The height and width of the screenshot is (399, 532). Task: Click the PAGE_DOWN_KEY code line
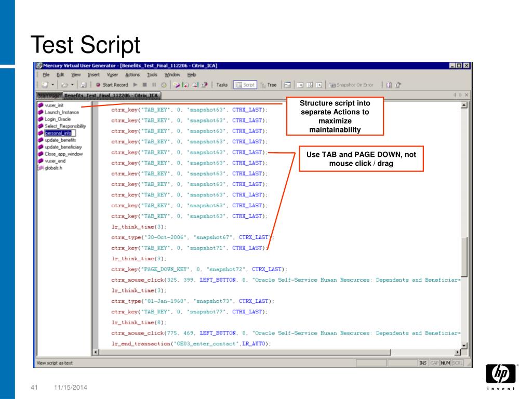tap(199, 270)
